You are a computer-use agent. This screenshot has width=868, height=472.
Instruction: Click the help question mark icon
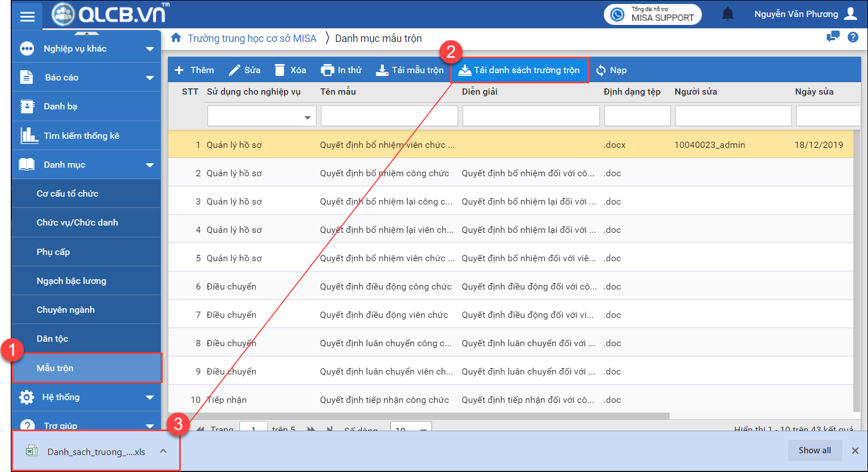853,37
